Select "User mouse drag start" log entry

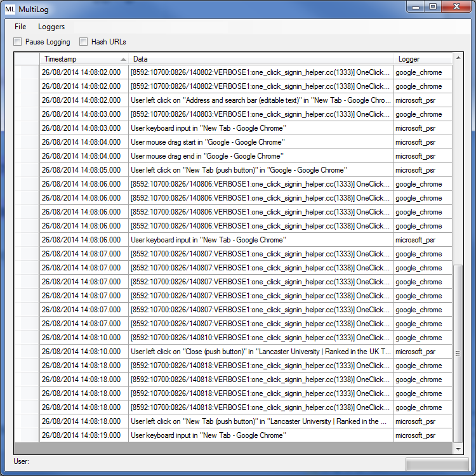coord(261,142)
